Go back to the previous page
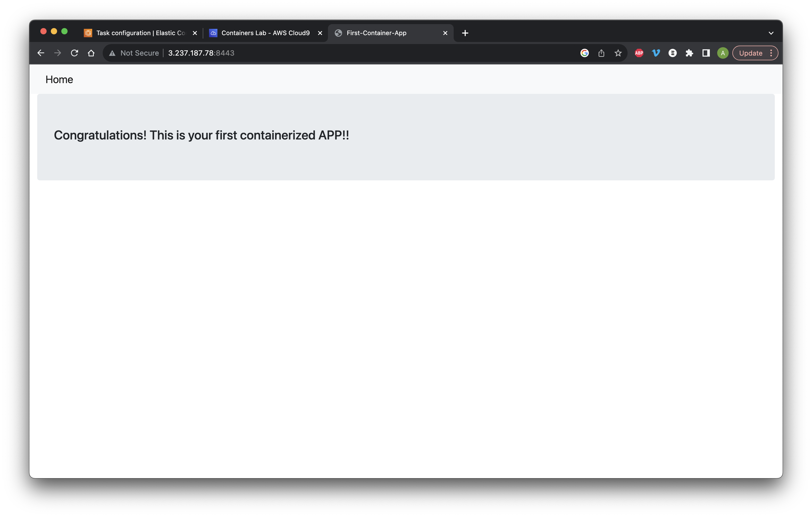The height and width of the screenshot is (517, 812). pyautogui.click(x=41, y=53)
